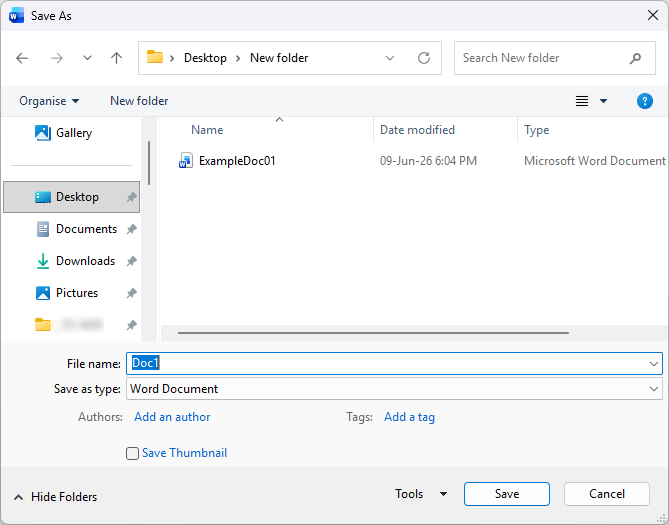
Task: Open the Tools dropdown menu
Action: coord(421,494)
